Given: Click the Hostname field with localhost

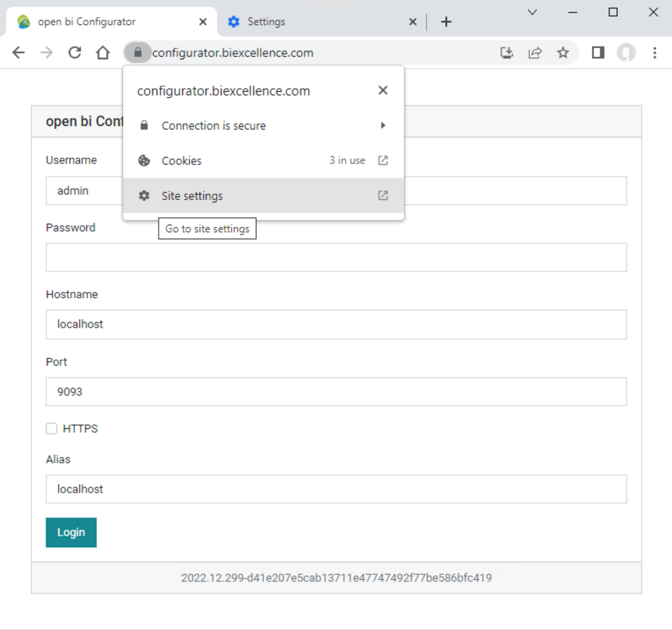Looking at the screenshot, I should point(336,325).
